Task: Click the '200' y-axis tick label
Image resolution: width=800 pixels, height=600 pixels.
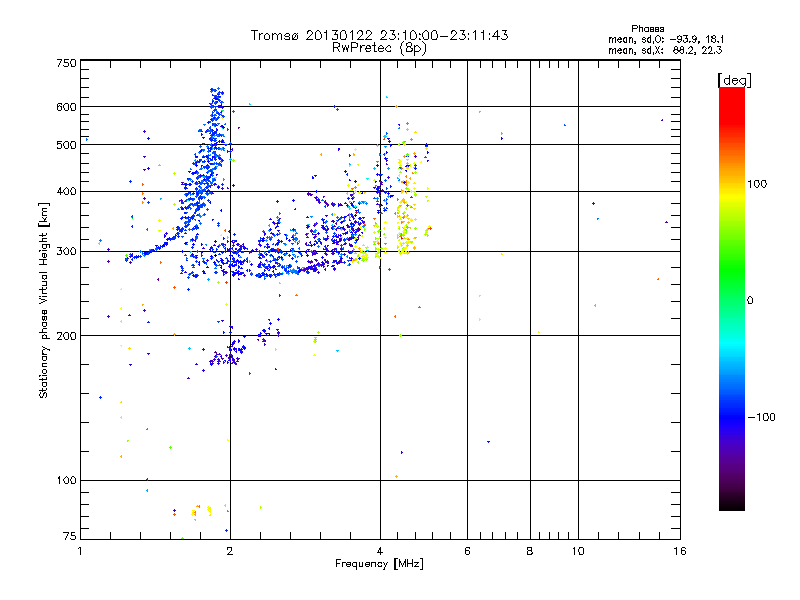Action: tap(67, 336)
